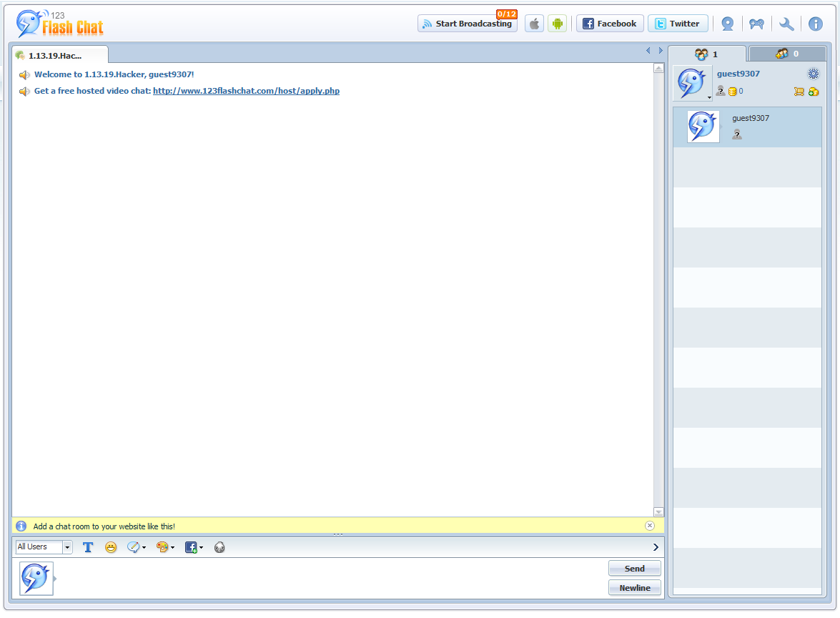Open text formatting with the T icon
Screen dimensions: 840x618
(88, 547)
